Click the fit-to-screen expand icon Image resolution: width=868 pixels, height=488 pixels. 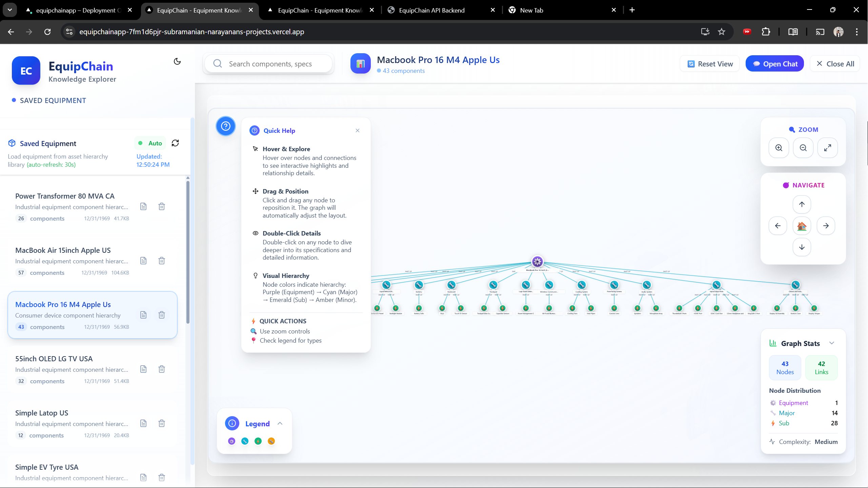click(x=828, y=148)
